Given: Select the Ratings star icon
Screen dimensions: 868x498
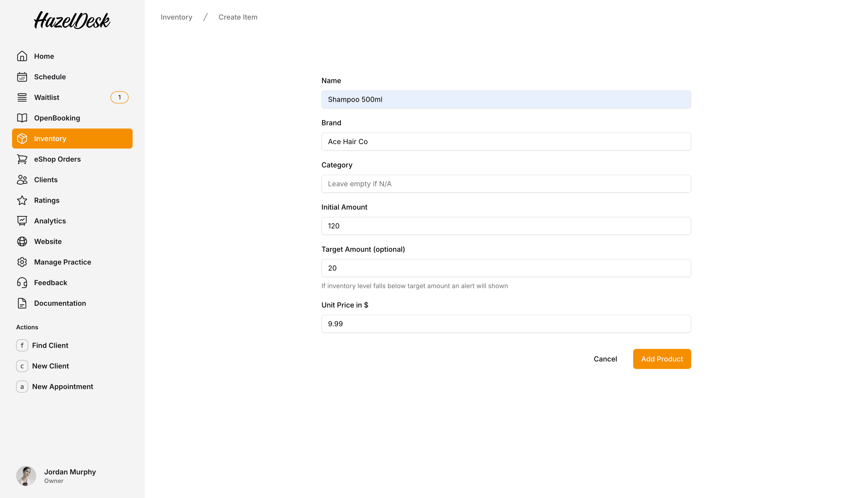Looking at the screenshot, I should point(22,200).
